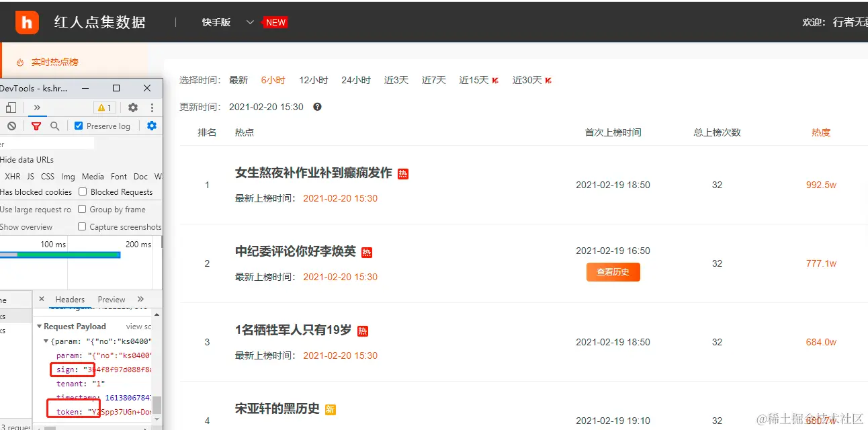868x430 pixels.
Task: Click the search magnifier in DevTools
Action: click(x=55, y=126)
